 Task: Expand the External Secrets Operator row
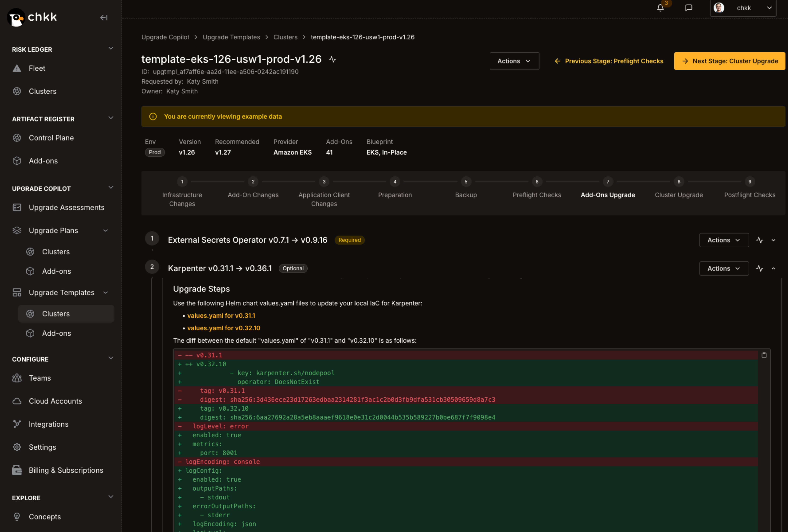pos(773,240)
